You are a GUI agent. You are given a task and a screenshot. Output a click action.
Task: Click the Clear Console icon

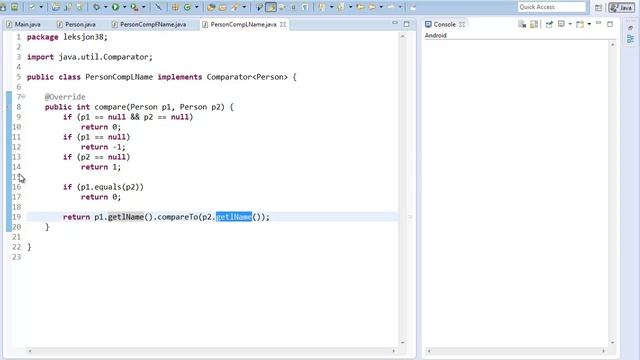[522, 24]
